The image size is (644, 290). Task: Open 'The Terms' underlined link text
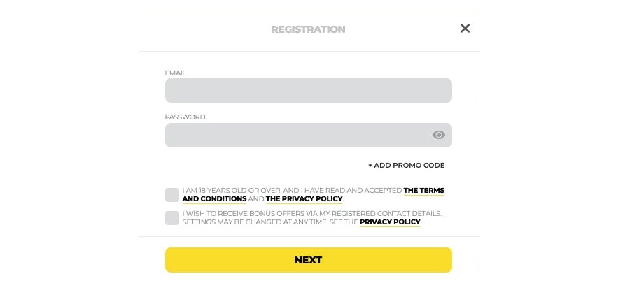pyautogui.click(x=424, y=191)
